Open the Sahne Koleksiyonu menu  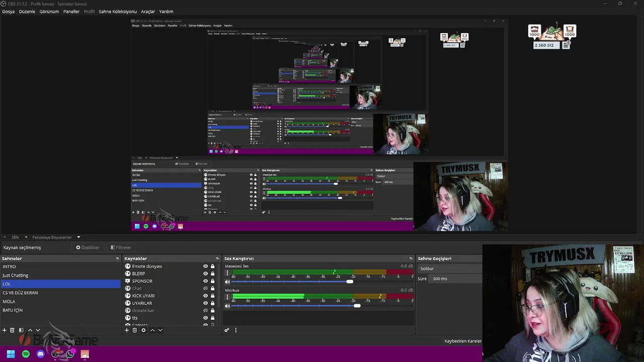click(x=118, y=12)
